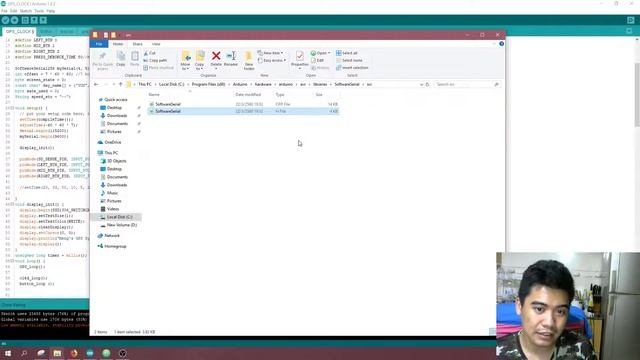Select New Volume (D:) drive

coord(122,225)
